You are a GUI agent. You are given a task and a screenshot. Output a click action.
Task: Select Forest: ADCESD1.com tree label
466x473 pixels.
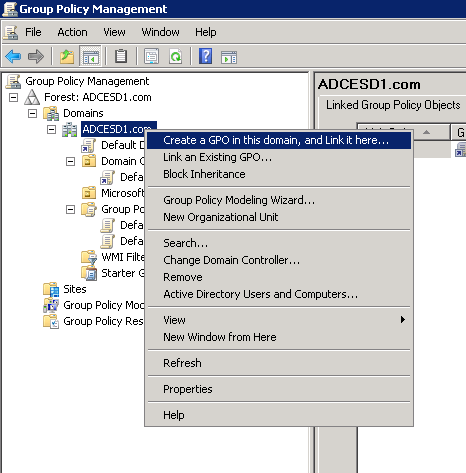[x=98, y=97]
